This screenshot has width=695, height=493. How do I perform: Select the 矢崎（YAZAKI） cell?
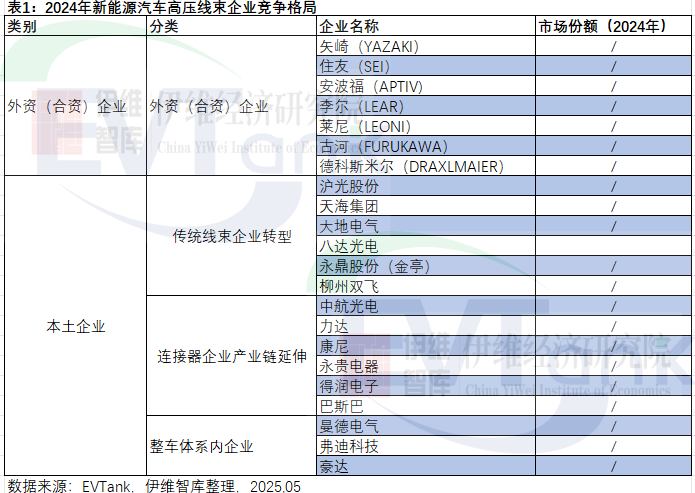click(369, 46)
